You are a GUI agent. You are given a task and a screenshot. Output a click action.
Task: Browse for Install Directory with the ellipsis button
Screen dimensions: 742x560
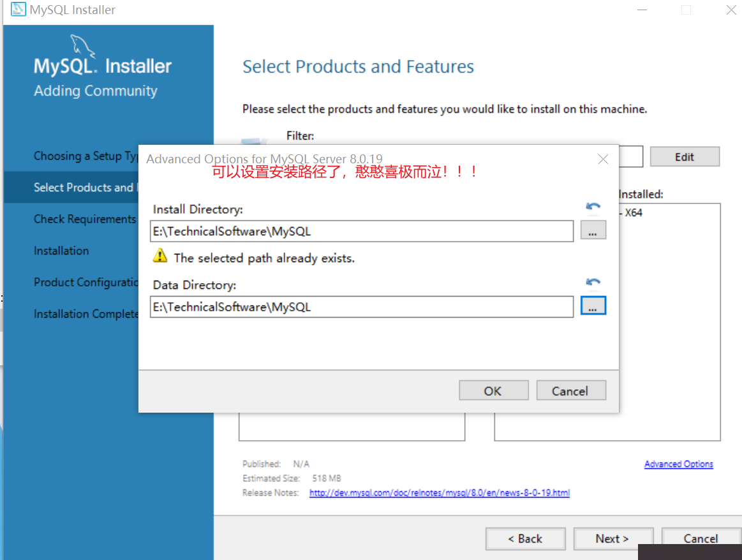tap(593, 230)
